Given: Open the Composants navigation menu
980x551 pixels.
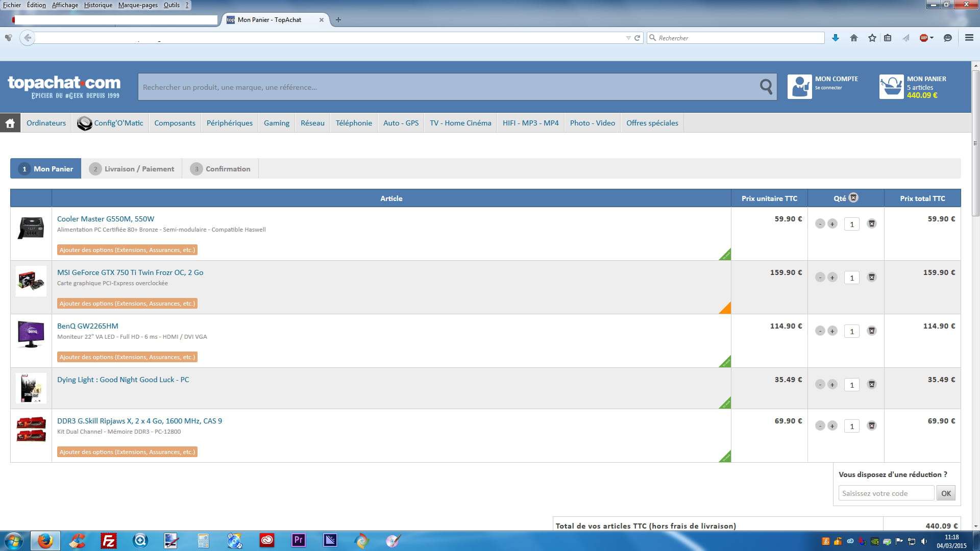Looking at the screenshot, I should pyautogui.click(x=175, y=123).
